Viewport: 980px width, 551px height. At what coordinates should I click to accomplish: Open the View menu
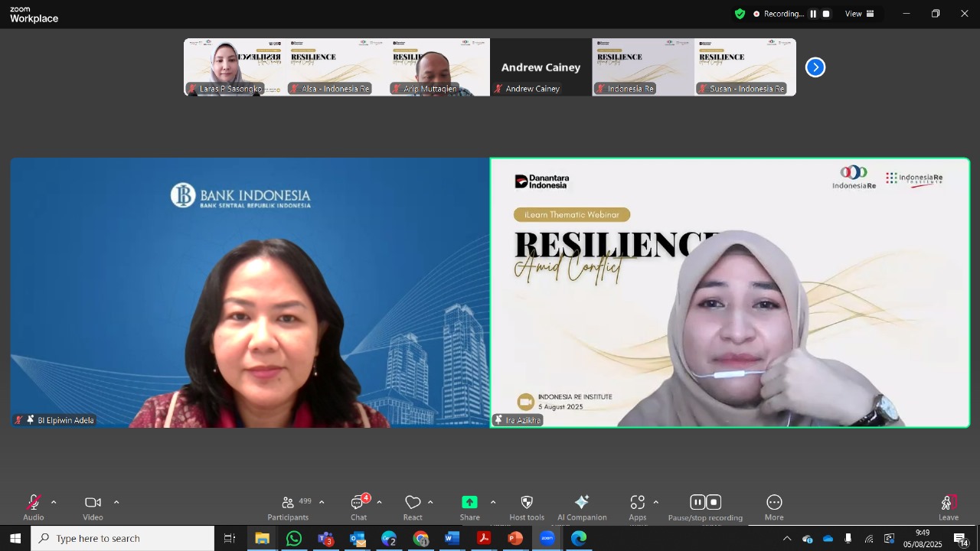pos(860,14)
